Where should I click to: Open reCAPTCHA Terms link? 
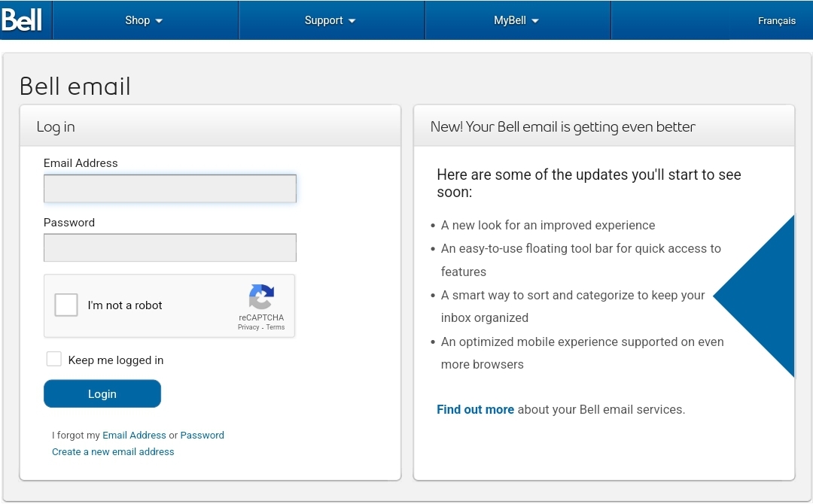(x=276, y=327)
